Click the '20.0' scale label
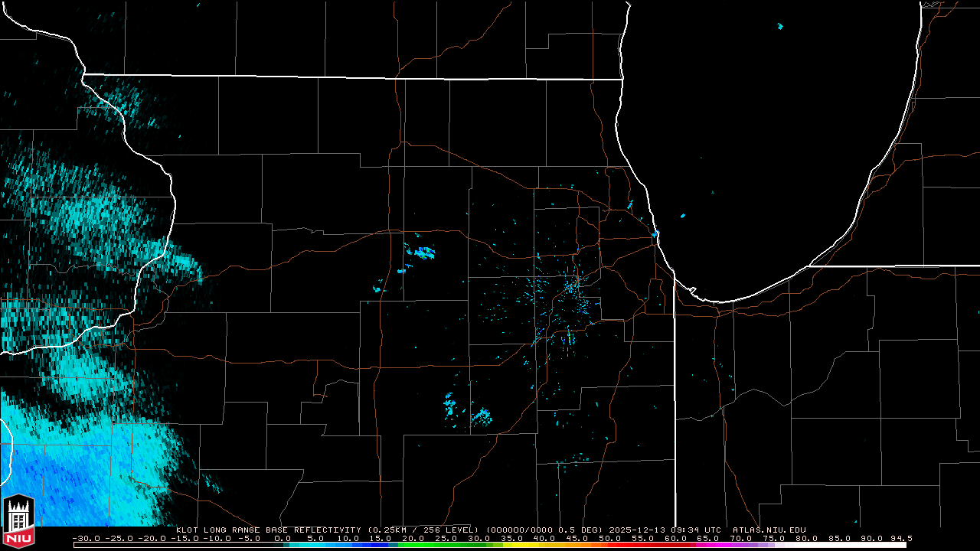Screen dimensions: 980x551 click(x=413, y=538)
